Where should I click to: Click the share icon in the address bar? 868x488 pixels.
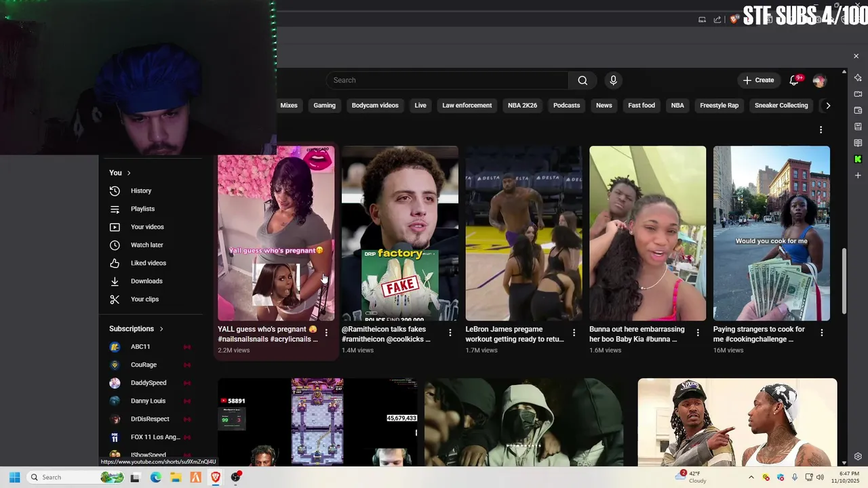click(x=717, y=20)
